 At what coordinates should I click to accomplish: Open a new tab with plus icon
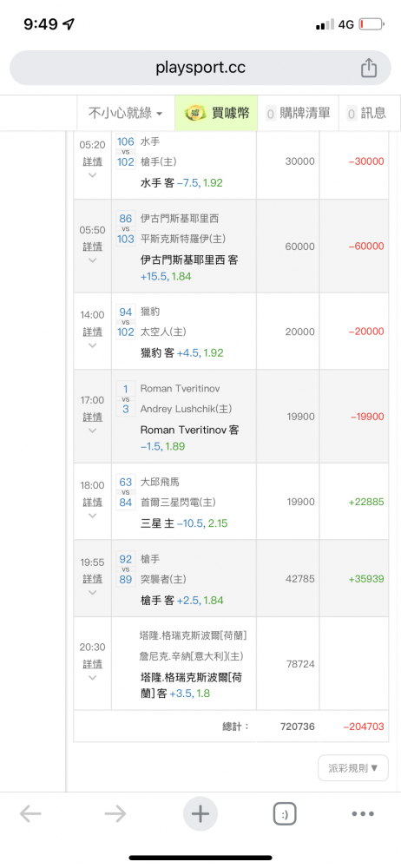tap(200, 814)
